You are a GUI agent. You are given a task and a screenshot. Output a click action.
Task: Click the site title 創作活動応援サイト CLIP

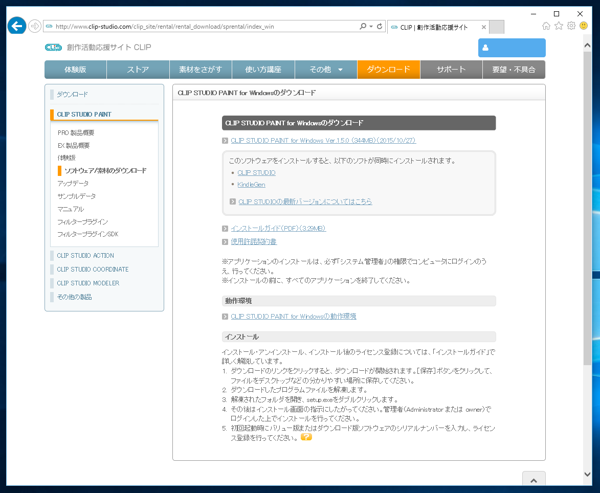tap(109, 47)
